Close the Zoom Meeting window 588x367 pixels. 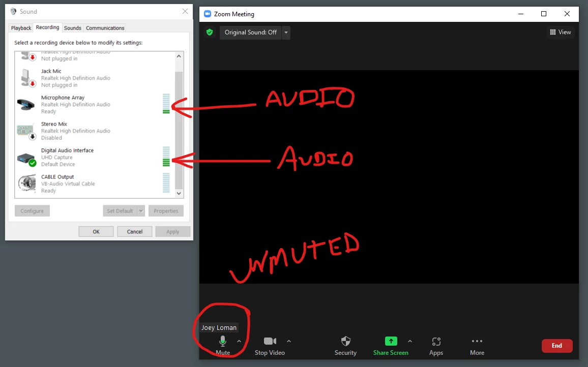coord(567,14)
